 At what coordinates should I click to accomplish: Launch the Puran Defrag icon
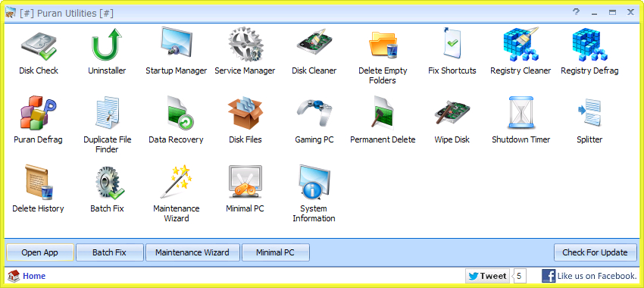click(38, 114)
